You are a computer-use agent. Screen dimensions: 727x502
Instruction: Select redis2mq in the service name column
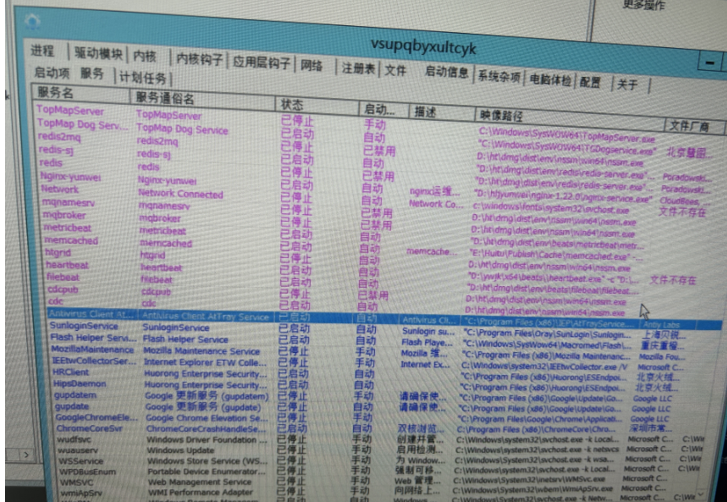pos(59,137)
